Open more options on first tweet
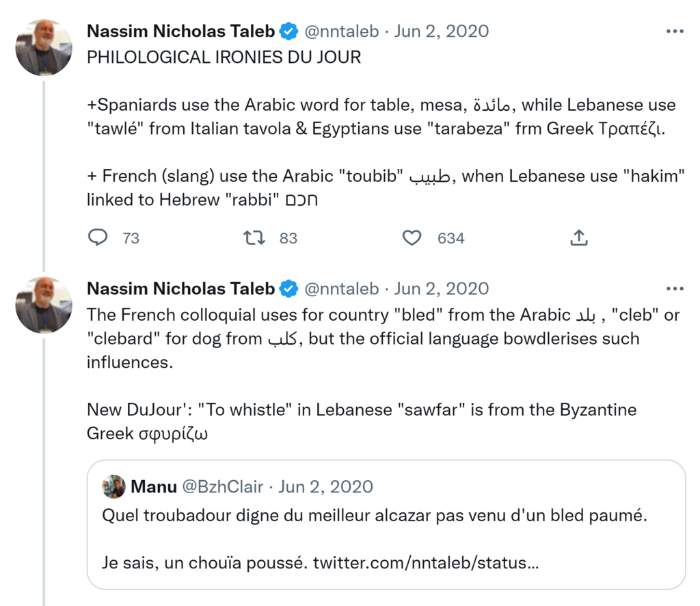This screenshot has width=700, height=606. point(674,31)
